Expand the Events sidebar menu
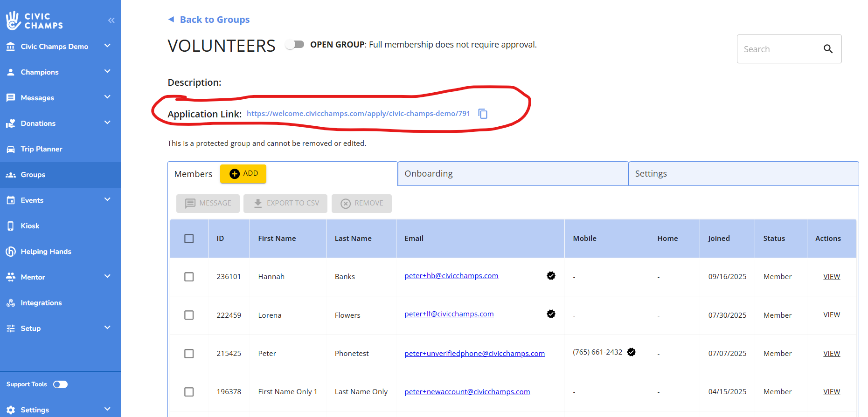The image size is (868, 417). (x=107, y=200)
